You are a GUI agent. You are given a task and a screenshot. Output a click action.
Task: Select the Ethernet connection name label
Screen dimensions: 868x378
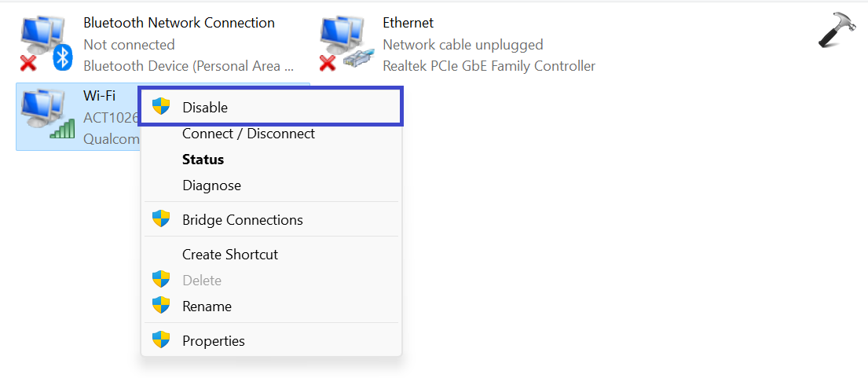(x=408, y=23)
